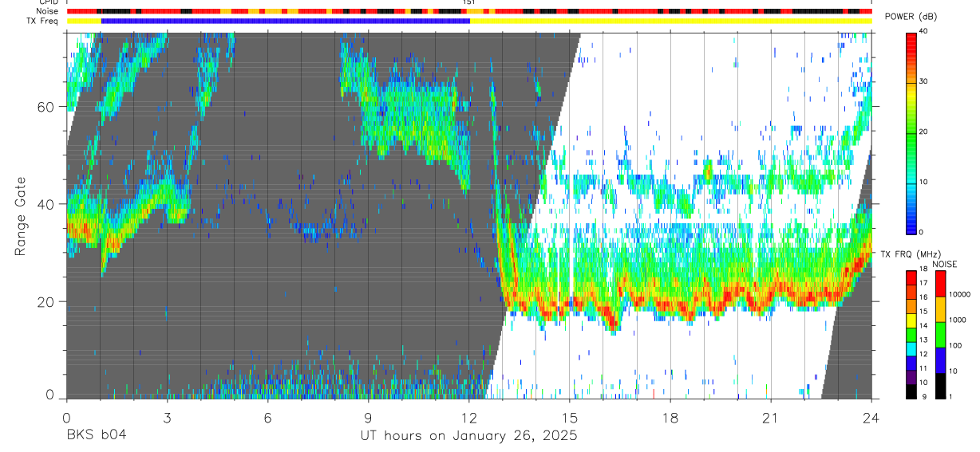The height and width of the screenshot is (452, 980).
Task: Click the x-axis tick label '12'
Action: 468,418
